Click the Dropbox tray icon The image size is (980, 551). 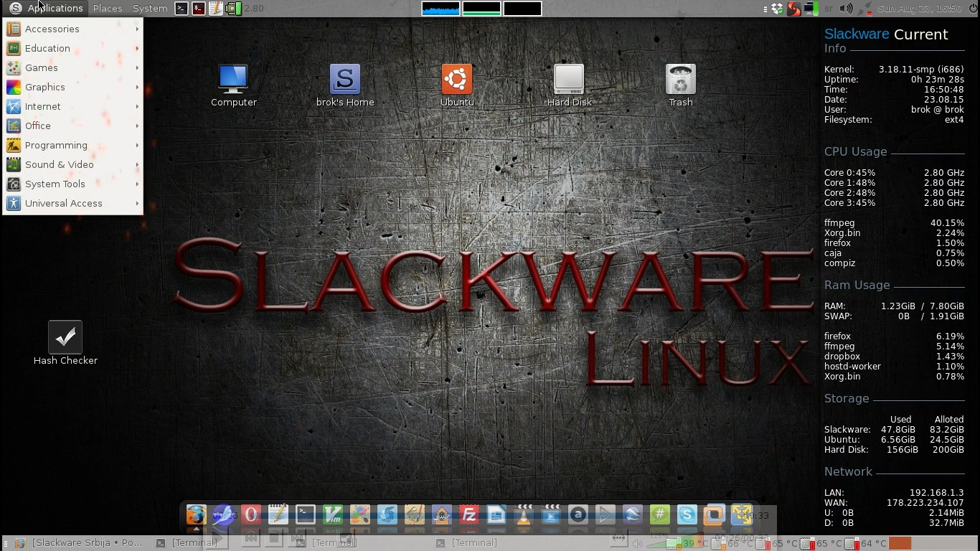[x=778, y=9]
